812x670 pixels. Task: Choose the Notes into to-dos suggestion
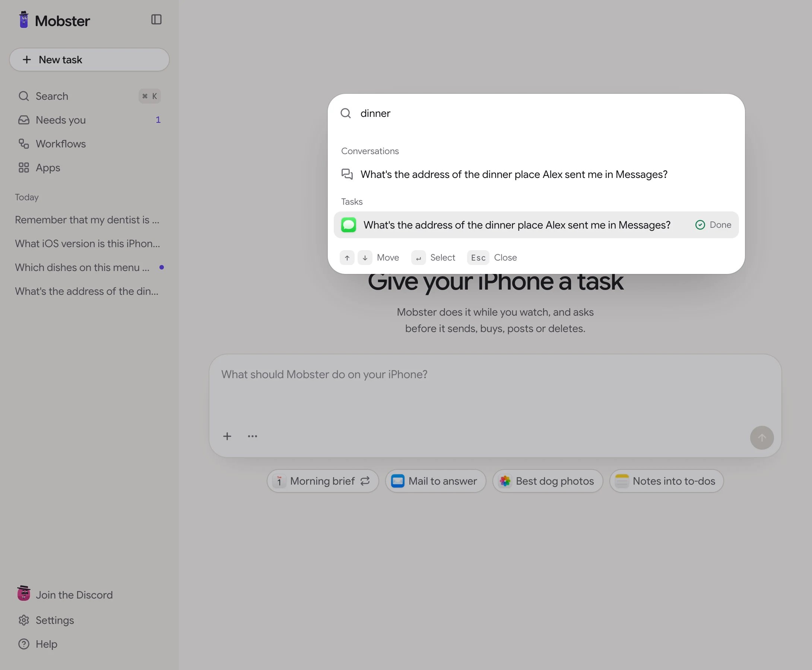[666, 481]
